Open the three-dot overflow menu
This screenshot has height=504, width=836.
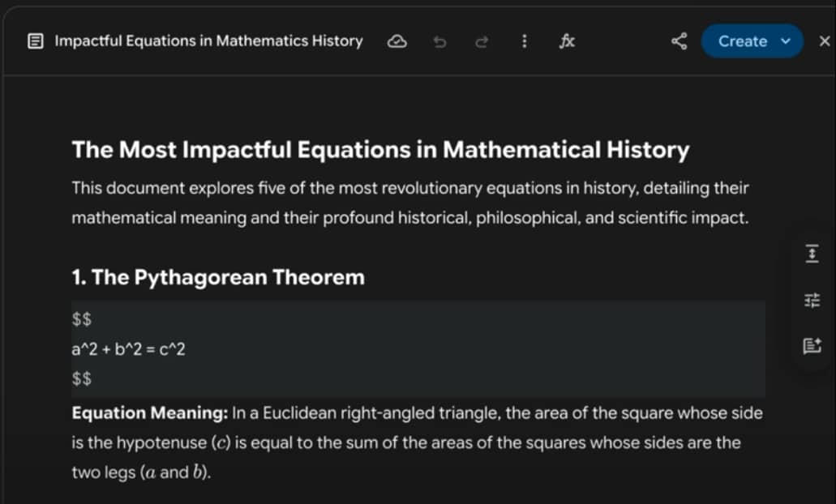click(x=525, y=41)
